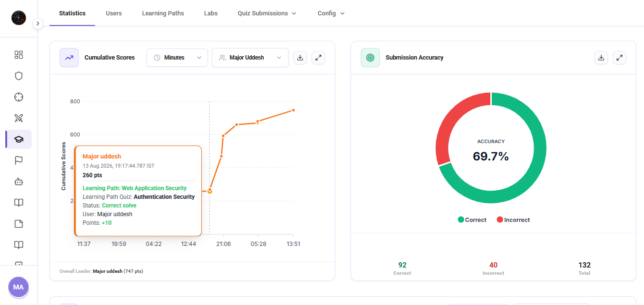Download the Submission Accuracy chart
Image resolution: width=644 pixels, height=305 pixels.
tap(601, 58)
